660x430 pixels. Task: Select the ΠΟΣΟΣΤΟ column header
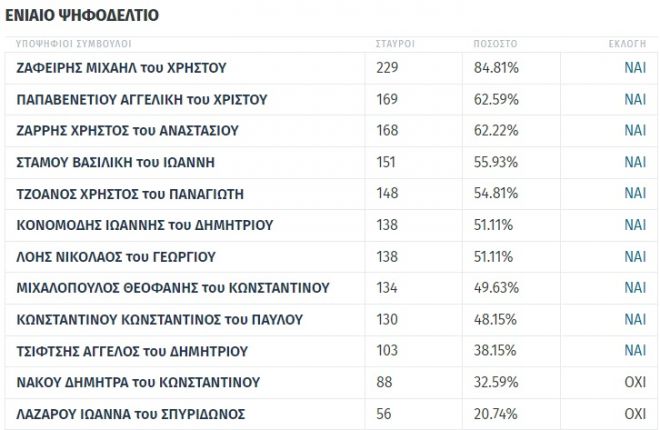(495, 45)
